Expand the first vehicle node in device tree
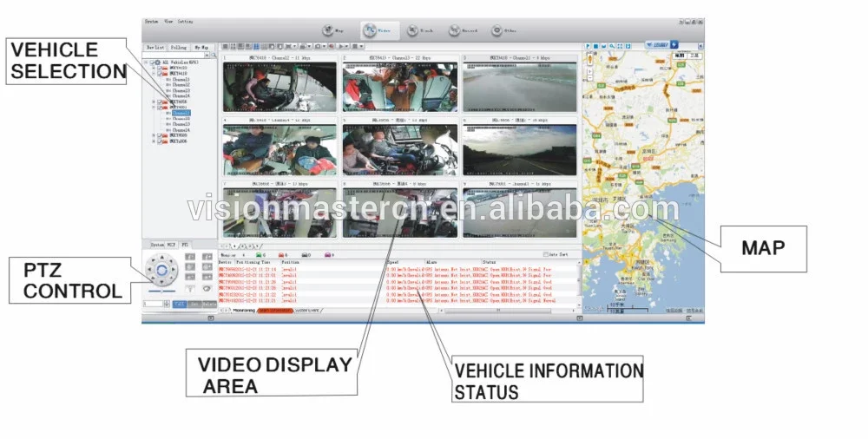Viewport: 868px width, 439px height. (154, 68)
